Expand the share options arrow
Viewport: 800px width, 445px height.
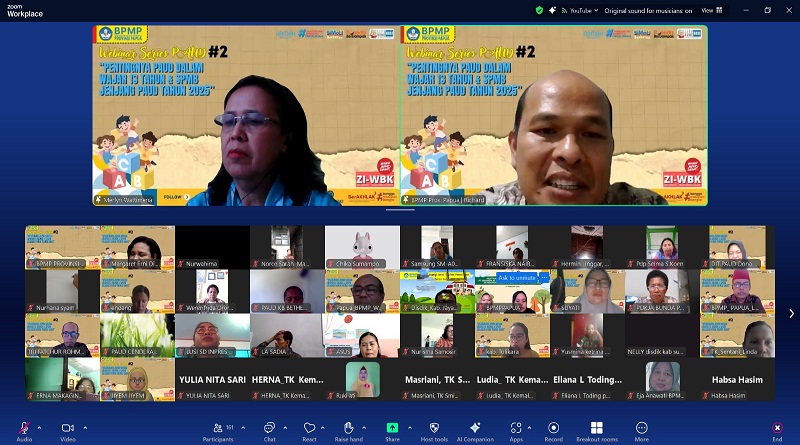(x=410, y=428)
